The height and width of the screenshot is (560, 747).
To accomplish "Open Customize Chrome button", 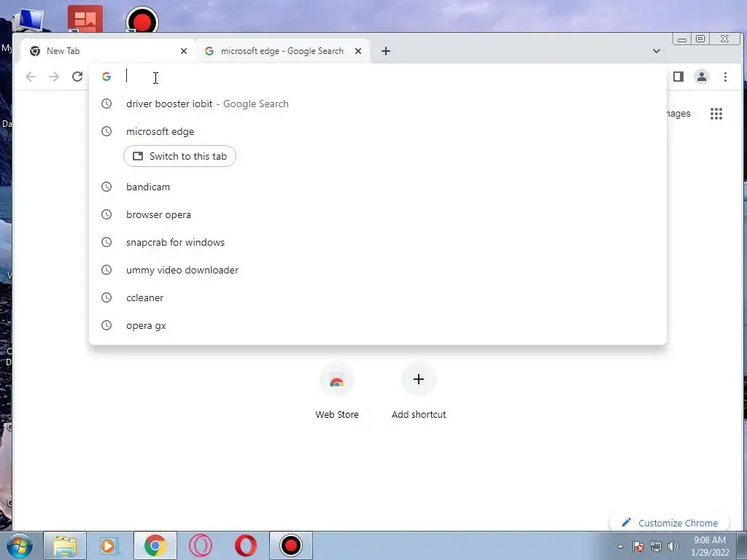I will [x=670, y=523].
